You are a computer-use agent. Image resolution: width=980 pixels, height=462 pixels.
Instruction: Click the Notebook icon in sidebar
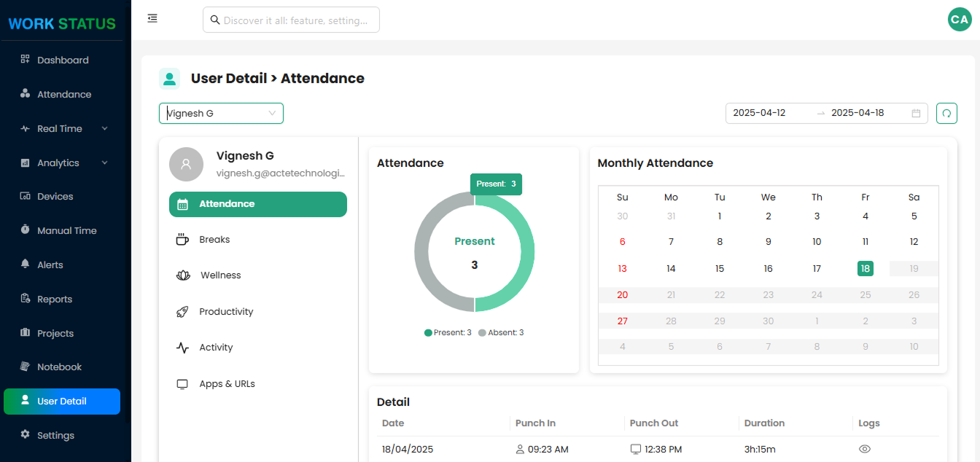[25, 367]
